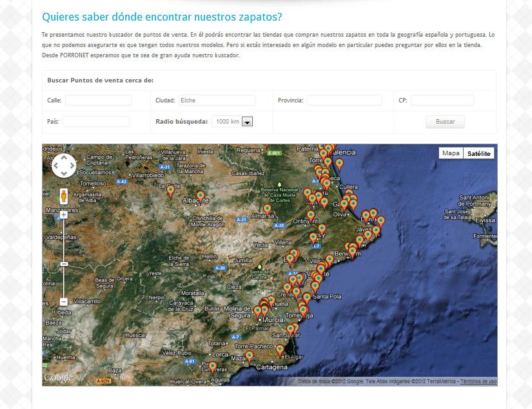This screenshot has height=409, width=532.
Task: Click the map marker near Mazarrón
Action: 250,355
